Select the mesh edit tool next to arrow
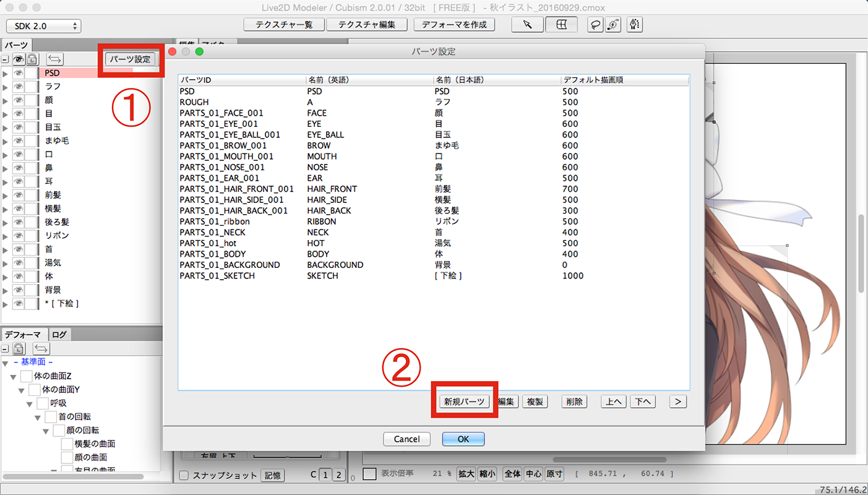 [562, 25]
